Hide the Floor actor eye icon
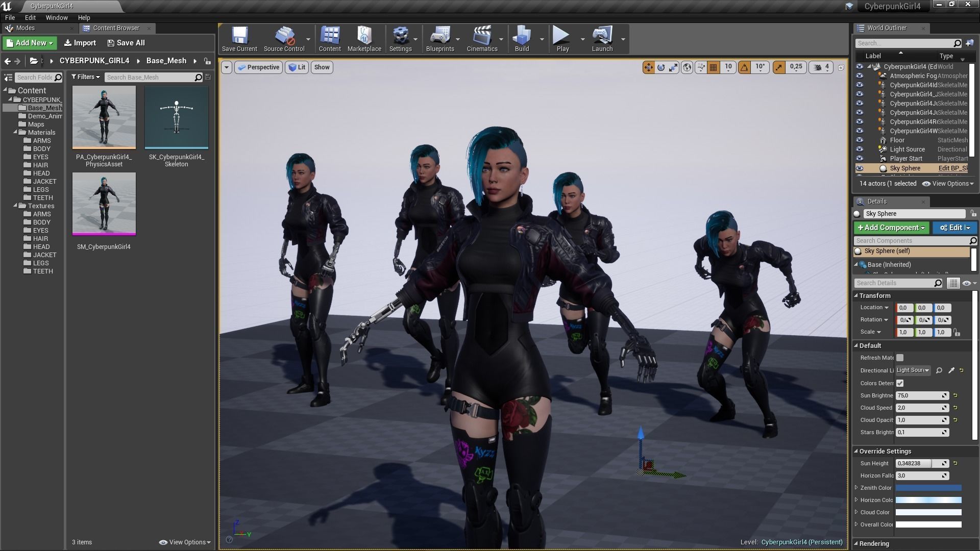 click(x=860, y=140)
